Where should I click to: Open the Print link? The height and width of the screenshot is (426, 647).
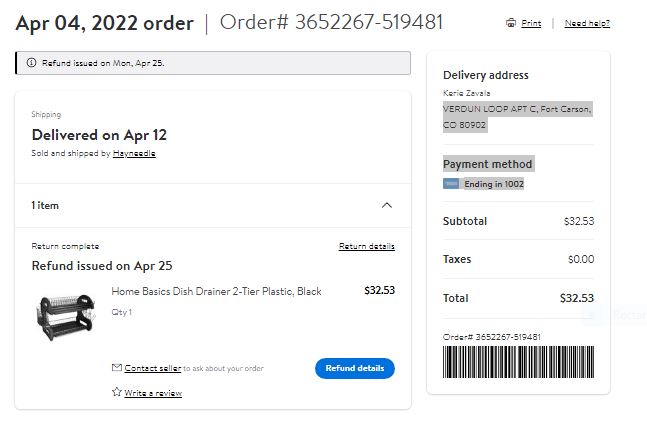(531, 23)
